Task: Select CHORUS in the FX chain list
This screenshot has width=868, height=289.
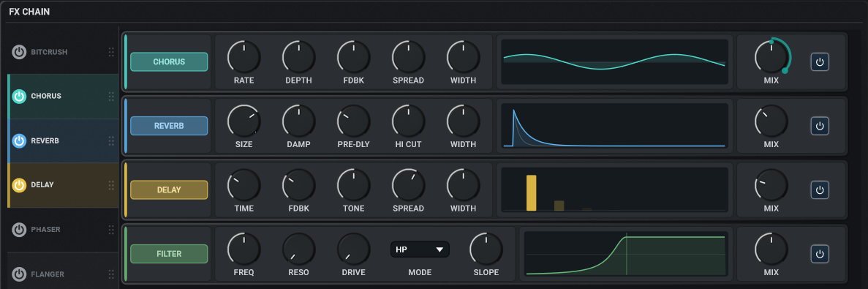Action: (63, 97)
